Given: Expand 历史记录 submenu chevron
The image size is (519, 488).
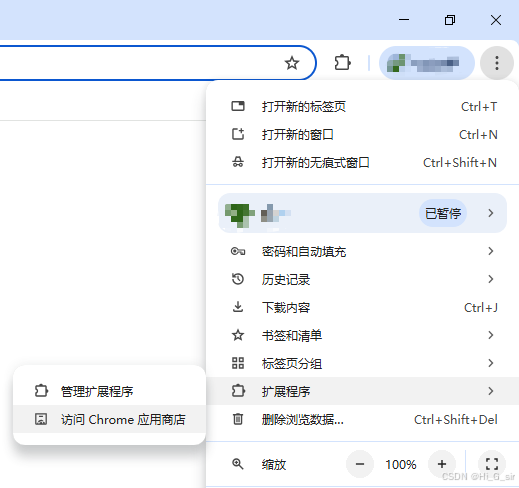Looking at the screenshot, I should (x=491, y=279).
